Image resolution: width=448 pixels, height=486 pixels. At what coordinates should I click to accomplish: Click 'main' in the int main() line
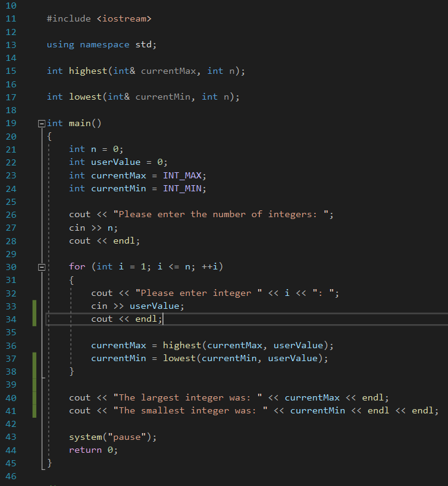79,124
